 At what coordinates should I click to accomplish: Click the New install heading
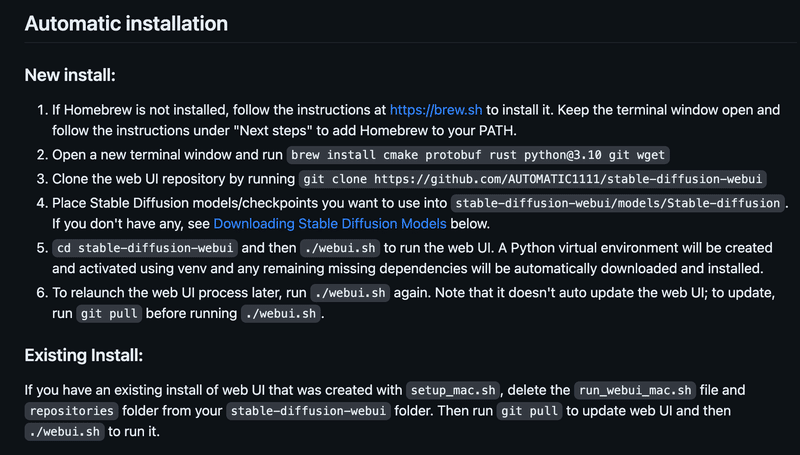pyautogui.click(x=70, y=75)
